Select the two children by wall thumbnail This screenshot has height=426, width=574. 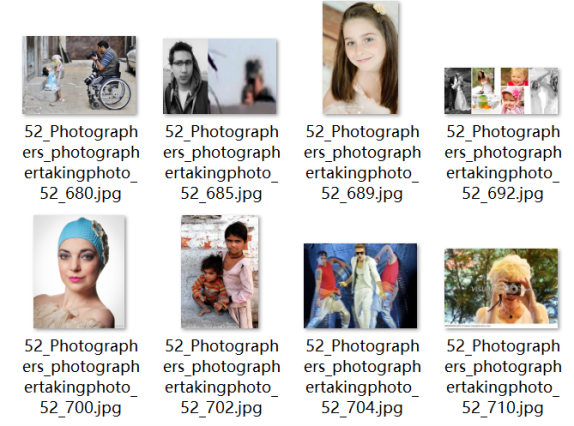click(x=220, y=272)
